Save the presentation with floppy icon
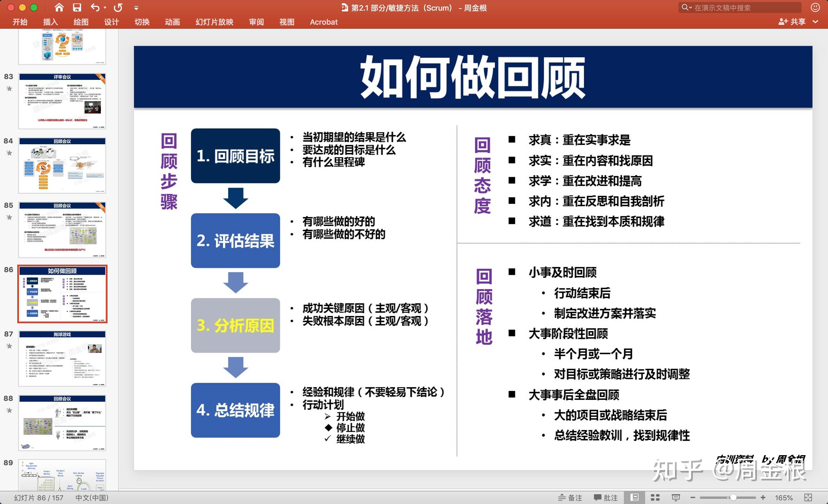The width and height of the screenshot is (828, 504). tap(77, 7)
